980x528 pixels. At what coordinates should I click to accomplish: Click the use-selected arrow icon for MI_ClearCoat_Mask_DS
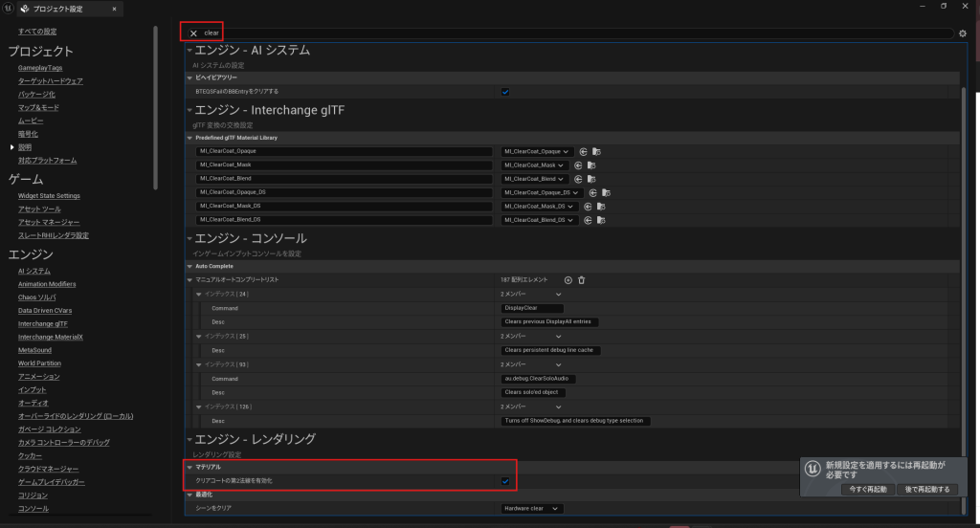point(587,207)
